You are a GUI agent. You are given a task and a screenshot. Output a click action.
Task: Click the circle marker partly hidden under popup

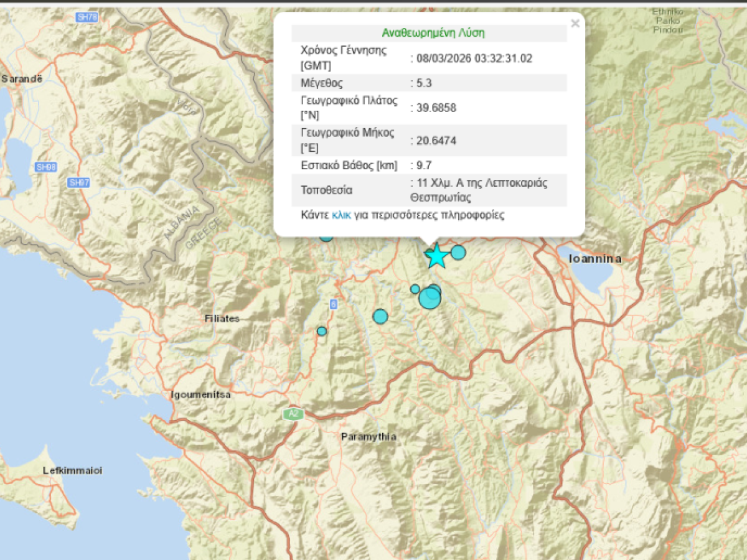[326, 236]
